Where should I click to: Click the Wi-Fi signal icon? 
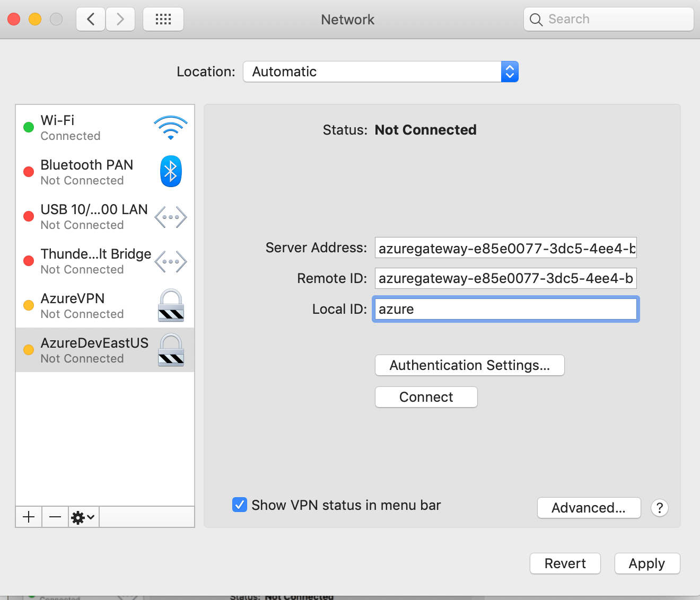click(x=171, y=128)
